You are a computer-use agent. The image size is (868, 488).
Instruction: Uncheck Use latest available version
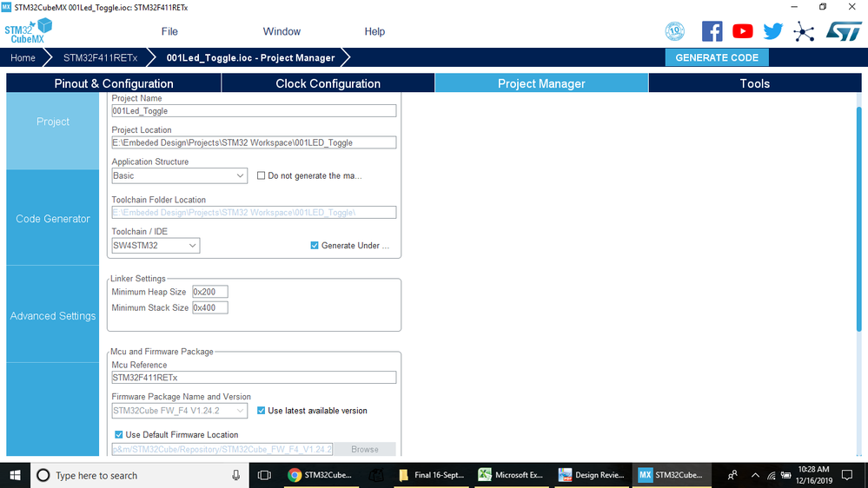tap(262, 411)
